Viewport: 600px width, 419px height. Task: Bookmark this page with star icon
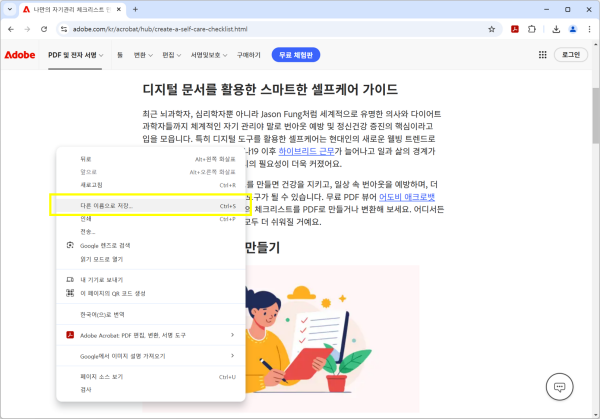point(492,29)
